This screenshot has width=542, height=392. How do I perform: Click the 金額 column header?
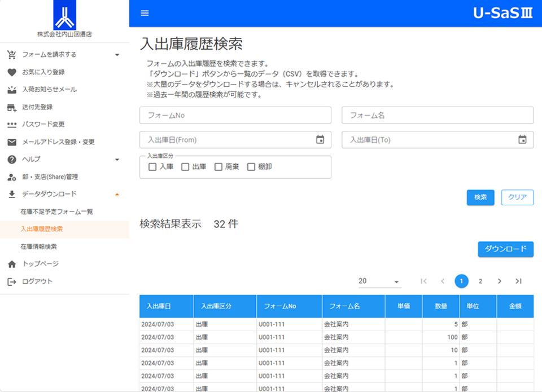coord(515,306)
